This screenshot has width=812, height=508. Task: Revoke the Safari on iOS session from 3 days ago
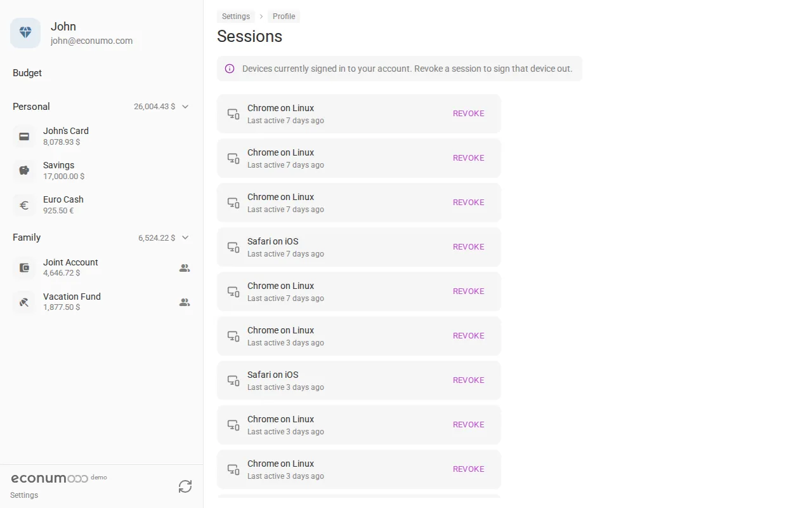point(468,380)
